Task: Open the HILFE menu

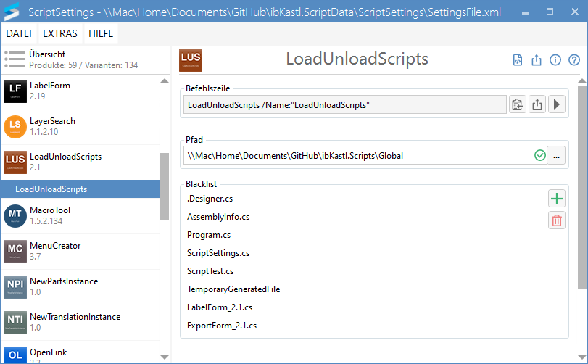Action: [101, 34]
